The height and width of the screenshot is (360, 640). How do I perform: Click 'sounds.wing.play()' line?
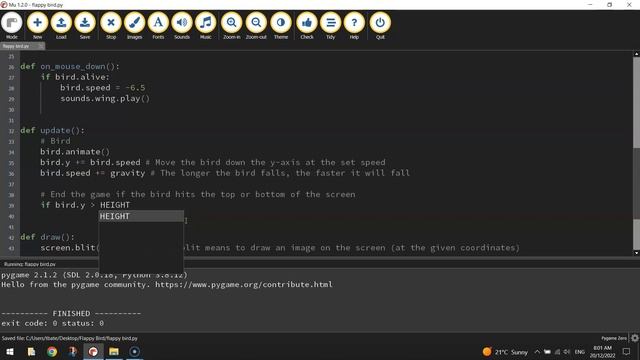click(x=105, y=98)
